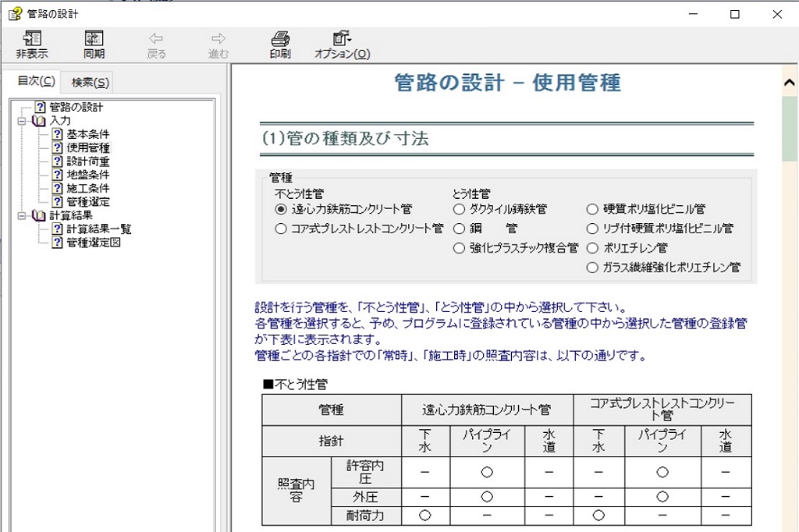The height and width of the screenshot is (532, 799).
Task: Click the 同期 (sync) toolbar icon
Action: [94, 39]
